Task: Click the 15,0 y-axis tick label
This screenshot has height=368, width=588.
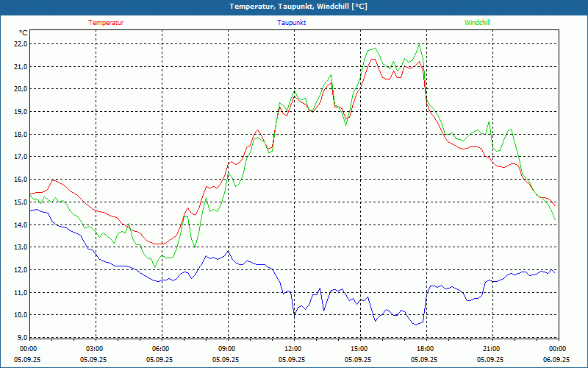Action: pos(20,202)
